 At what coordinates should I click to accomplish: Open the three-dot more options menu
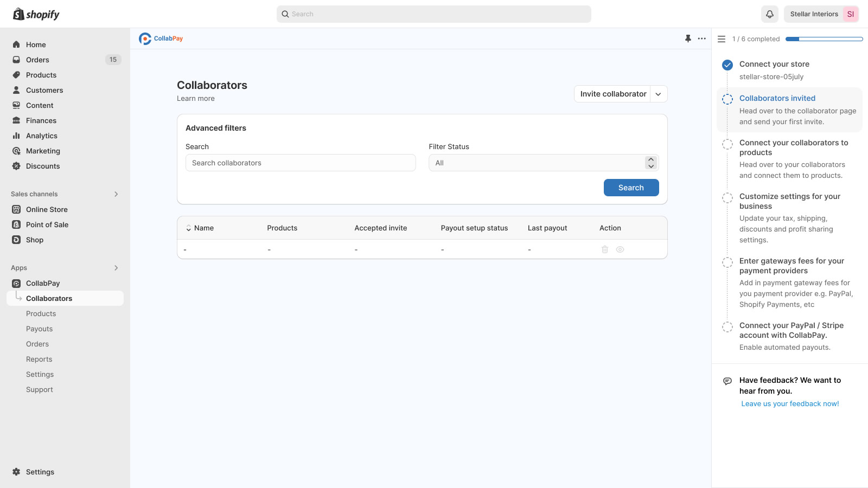click(702, 38)
